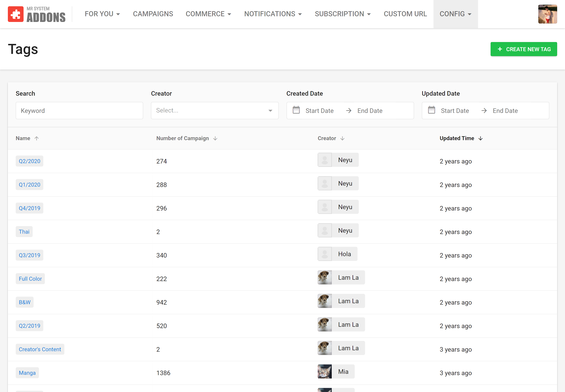Click the Updated Date calendar icon
565x392 pixels.
click(431, 110)
